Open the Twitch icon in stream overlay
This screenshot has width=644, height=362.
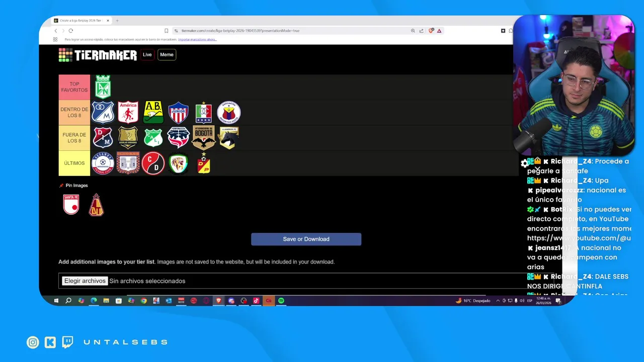(x=67, y=342)
